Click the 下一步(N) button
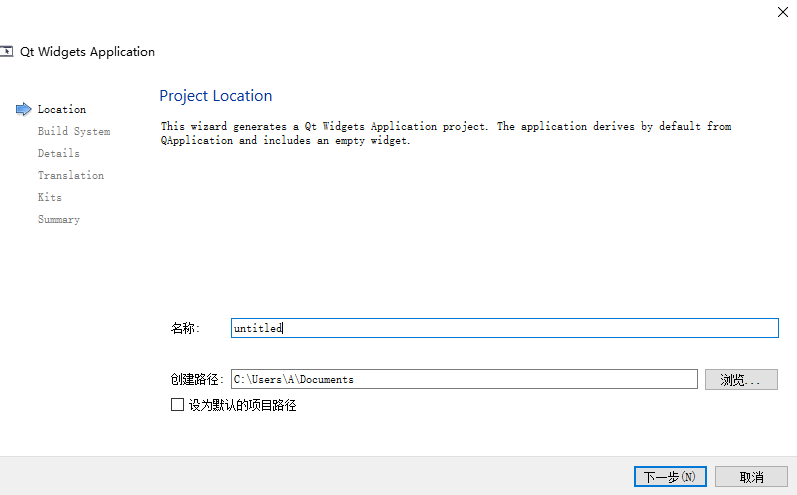797x495 pixels. tap(670, 477)
